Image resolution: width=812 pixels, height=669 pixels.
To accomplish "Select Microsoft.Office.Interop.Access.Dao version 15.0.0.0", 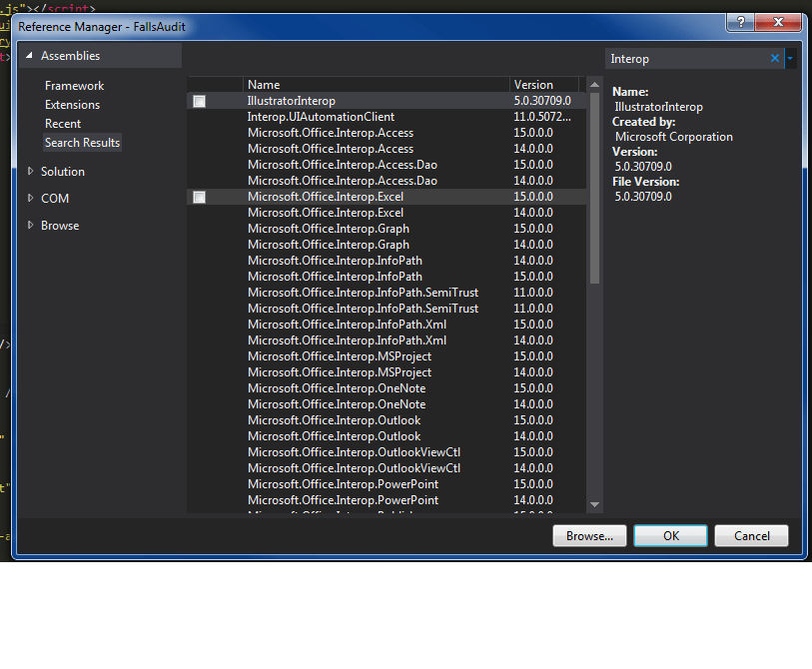I will pos(387,165).
